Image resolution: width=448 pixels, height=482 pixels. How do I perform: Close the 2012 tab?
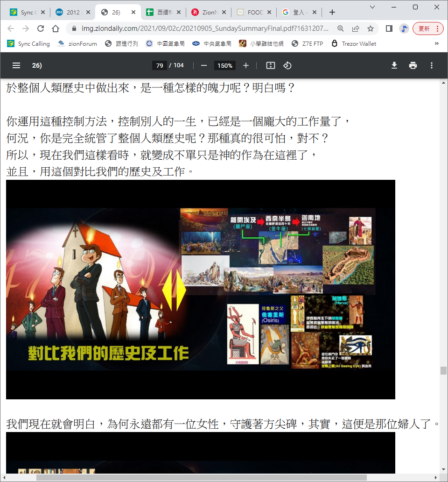point(88,12)
